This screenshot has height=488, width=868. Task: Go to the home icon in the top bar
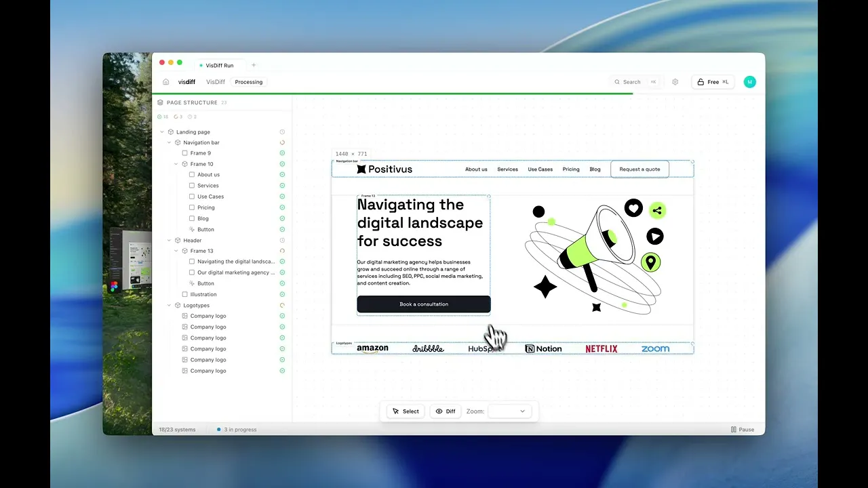click(166, 82)
